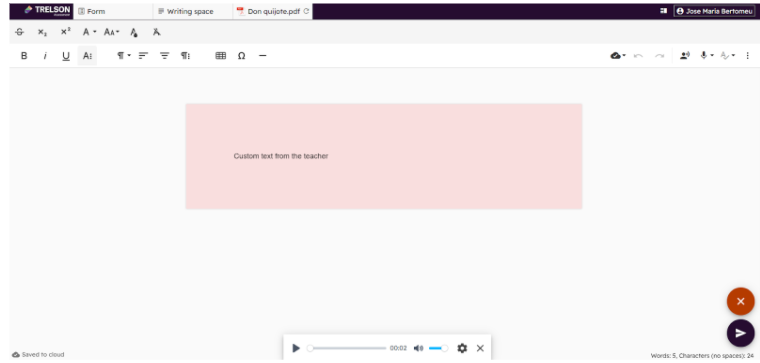Open the paragraph format dropdown
The image size is (760, 363).
click(x=124, y=56)
